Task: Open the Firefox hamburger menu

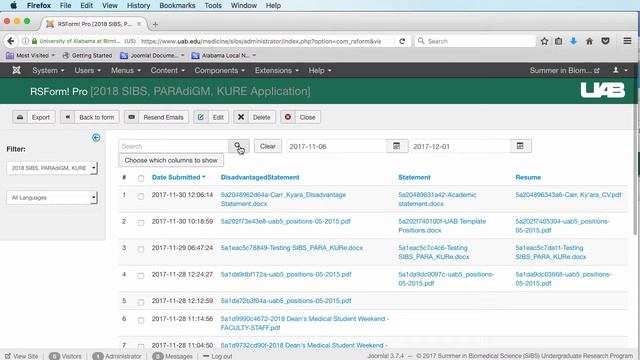Action: (x=627, y=41)
